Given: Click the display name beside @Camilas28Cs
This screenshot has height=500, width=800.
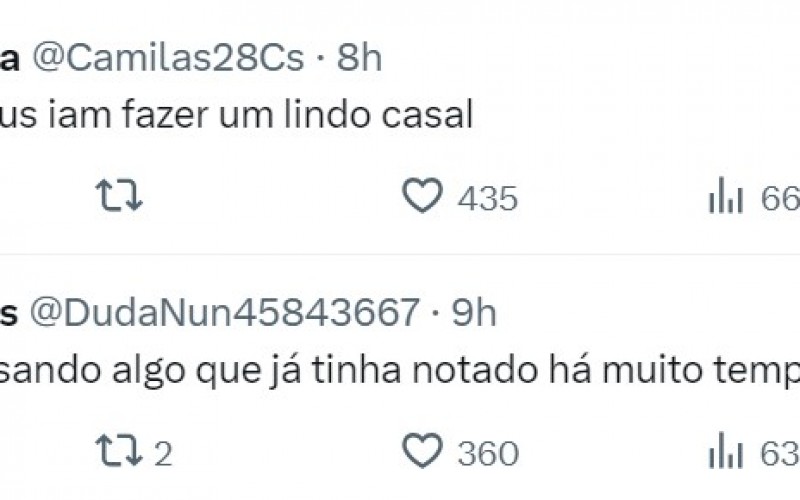Looking at the screenshot, I should [x=8, y=59].
